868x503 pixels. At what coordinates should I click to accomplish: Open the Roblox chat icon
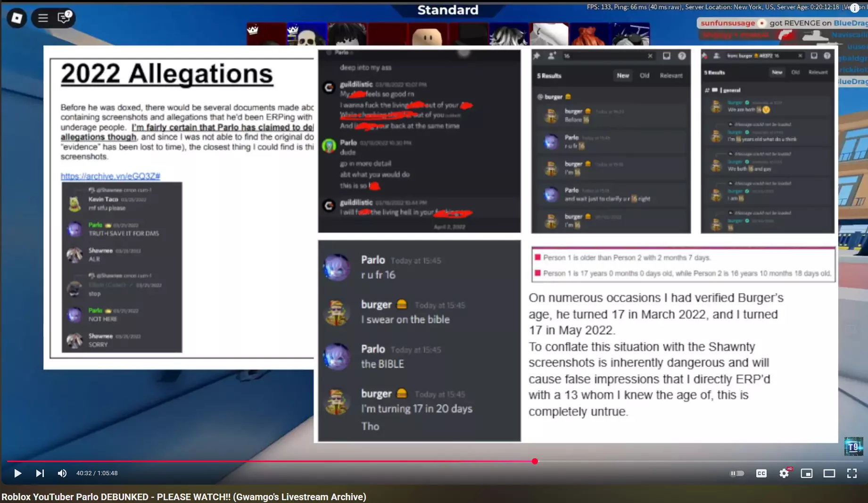(64, 17)
